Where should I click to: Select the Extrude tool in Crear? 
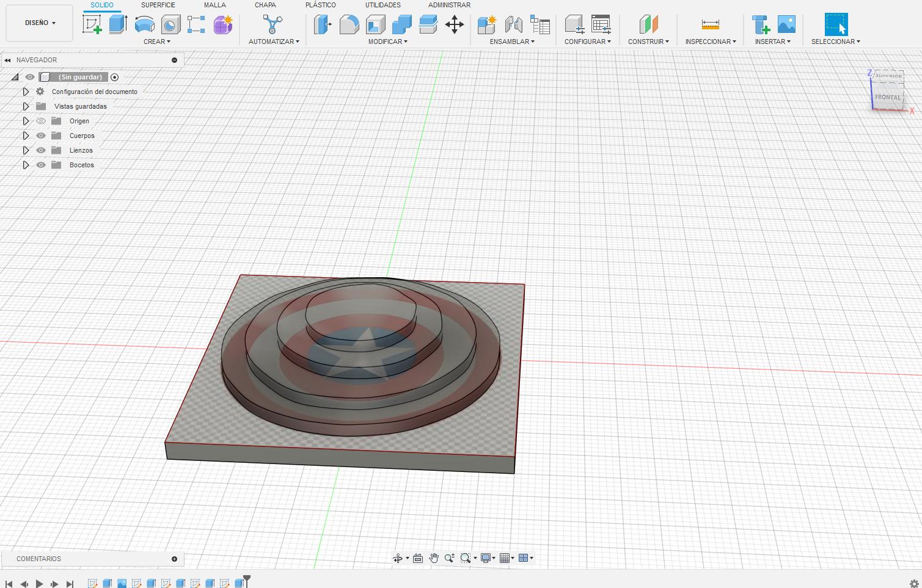click(117, 24)
